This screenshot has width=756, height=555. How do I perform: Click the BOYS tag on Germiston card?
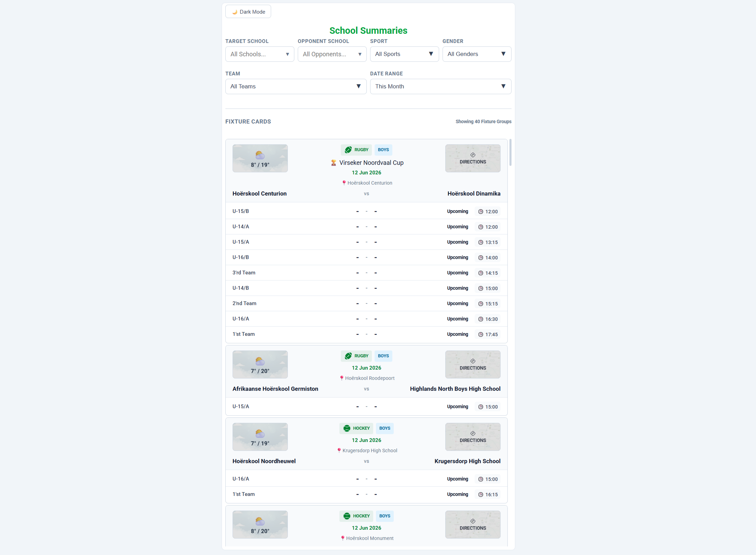(x=383, y=356)
